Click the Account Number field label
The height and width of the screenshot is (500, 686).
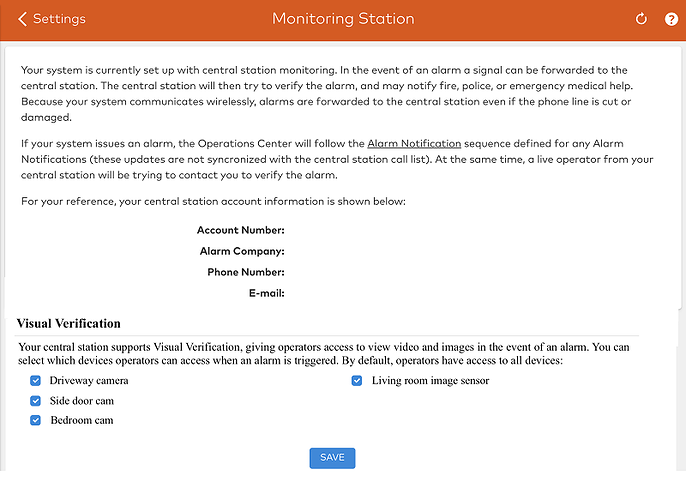(241, 231)
